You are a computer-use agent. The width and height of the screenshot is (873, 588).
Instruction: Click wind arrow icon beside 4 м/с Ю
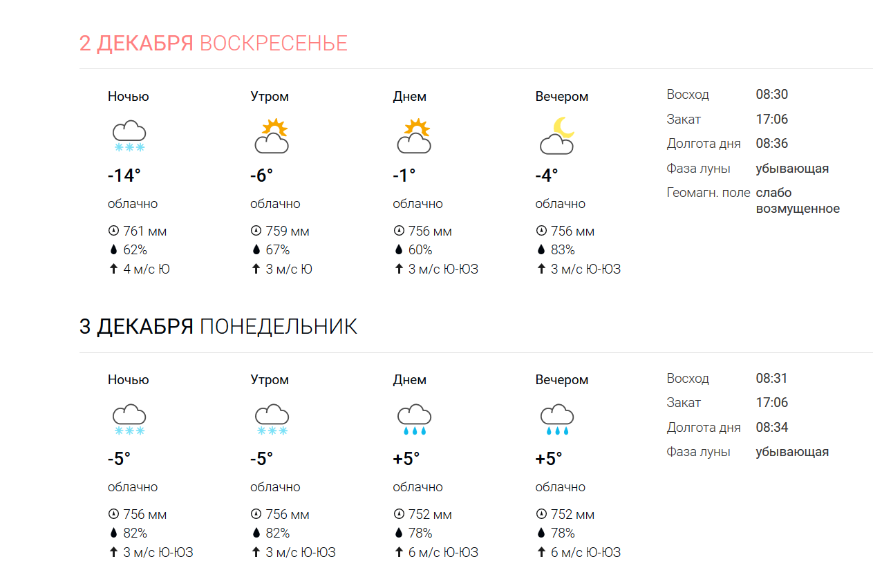click(x=113, y=269)
